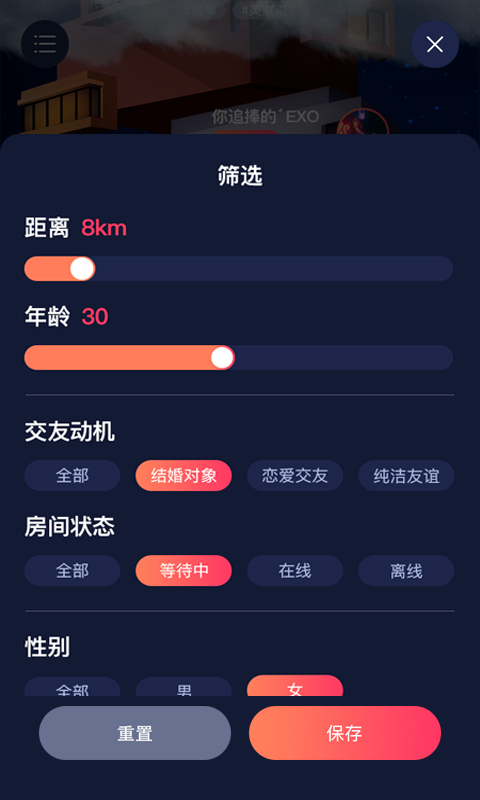The image size is (480, 800).
Task: Select 全部 under 房间状态
Action: (x=72, y=570)
